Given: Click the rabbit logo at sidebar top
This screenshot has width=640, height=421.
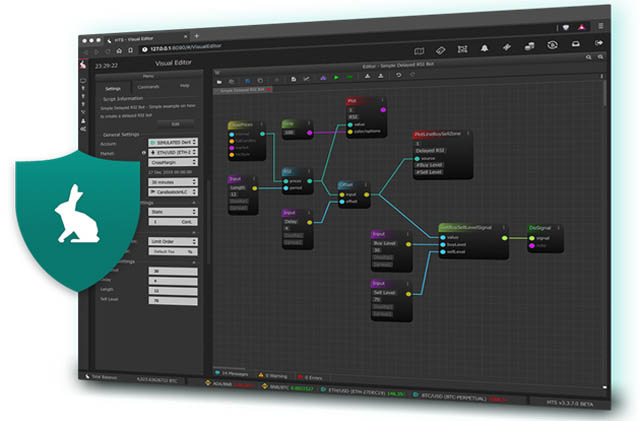Looking at the screenshot, I should tap(83, 65).
